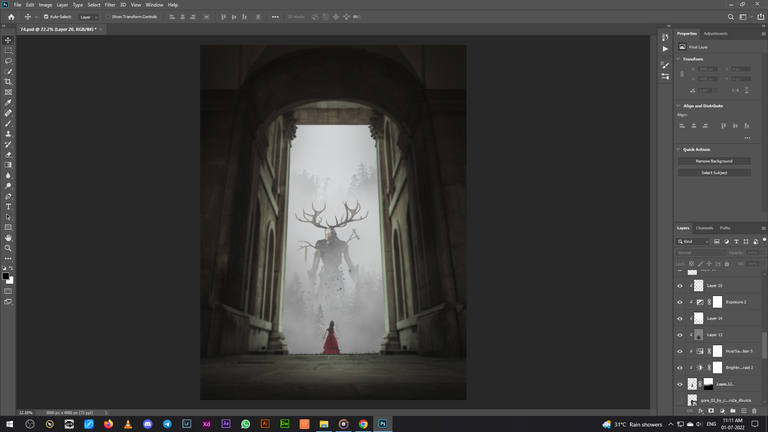The image size is (768, 432).
Task: Hide the Layer 15 visibility eye
Action: click(x=680, y=286)
